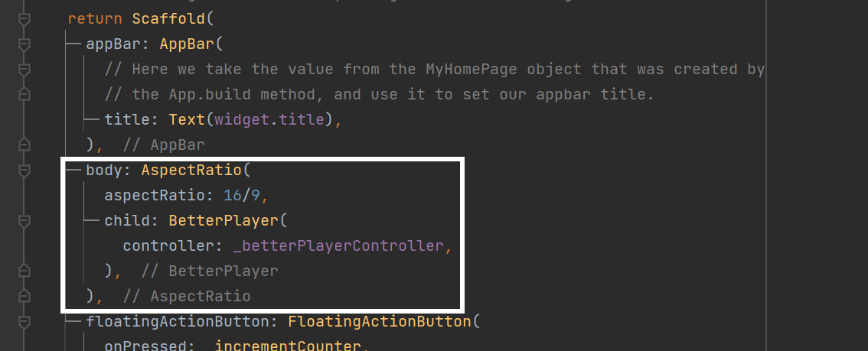The height and width of the screenshot is (351, 868).
Task: Fold the child: BetterPlayer( block
Action: pos(24,220)
